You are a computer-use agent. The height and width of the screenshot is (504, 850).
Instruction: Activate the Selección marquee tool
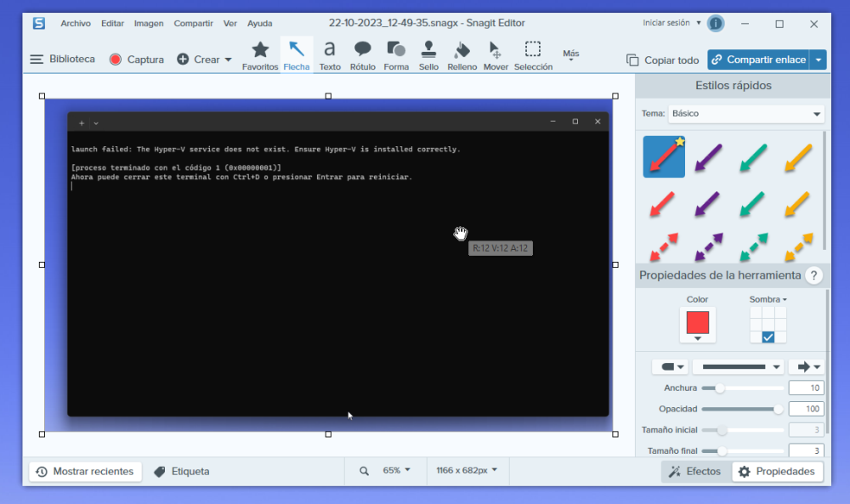click(534, 55)
